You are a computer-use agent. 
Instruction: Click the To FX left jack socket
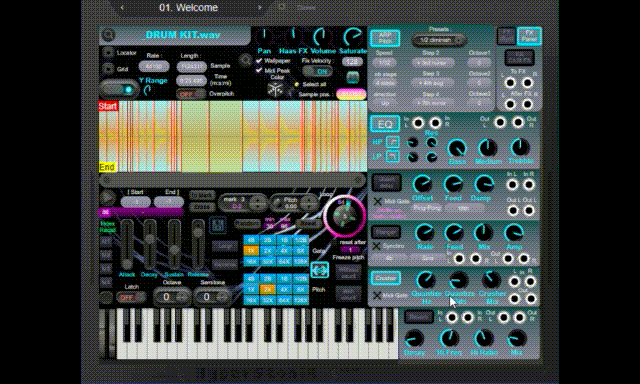510,83
